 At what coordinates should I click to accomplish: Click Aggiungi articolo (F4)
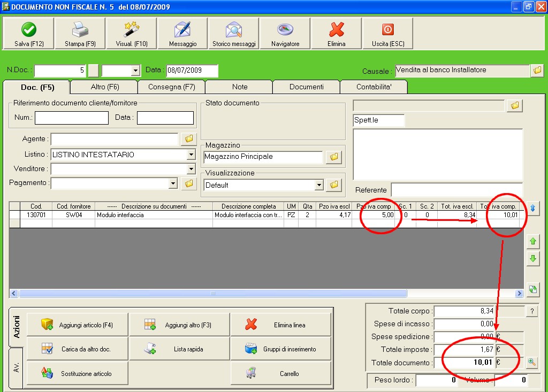tap(78, 325)
